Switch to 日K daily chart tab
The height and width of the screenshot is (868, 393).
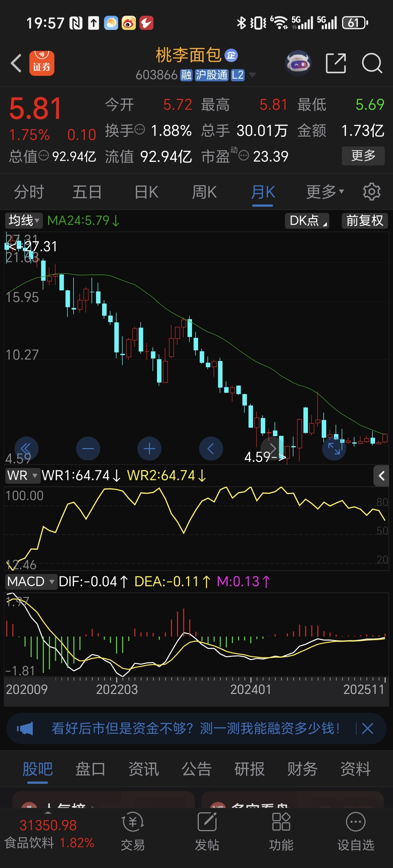point(146,192)
